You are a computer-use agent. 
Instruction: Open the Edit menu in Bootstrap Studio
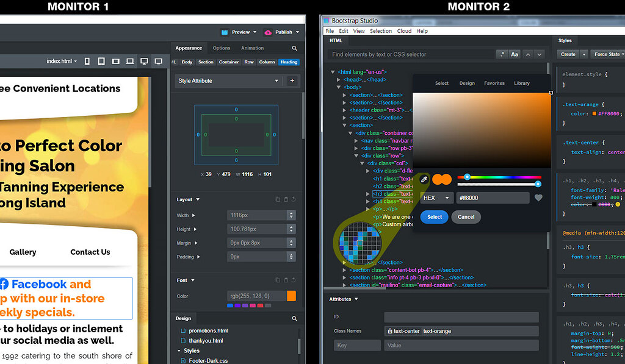tap(343, 30)
